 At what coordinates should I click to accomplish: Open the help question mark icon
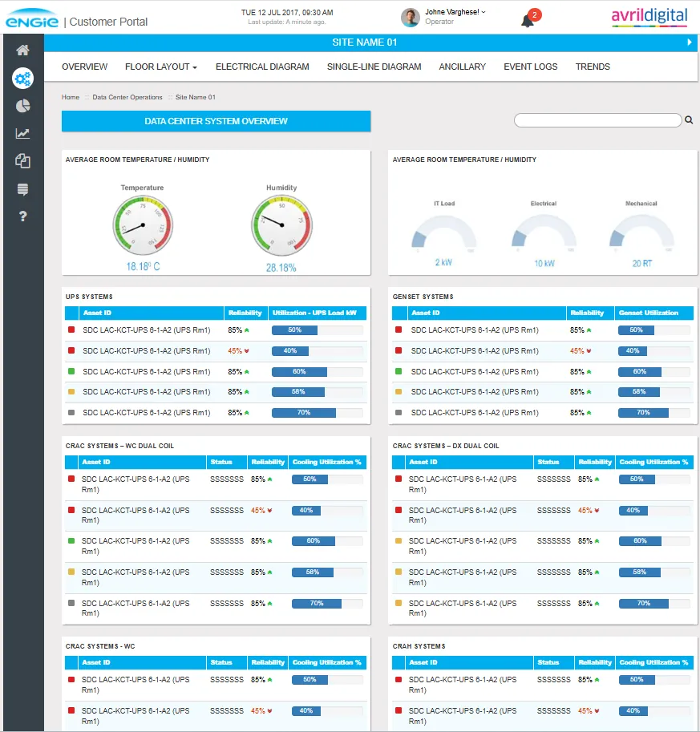pos(22,216)
